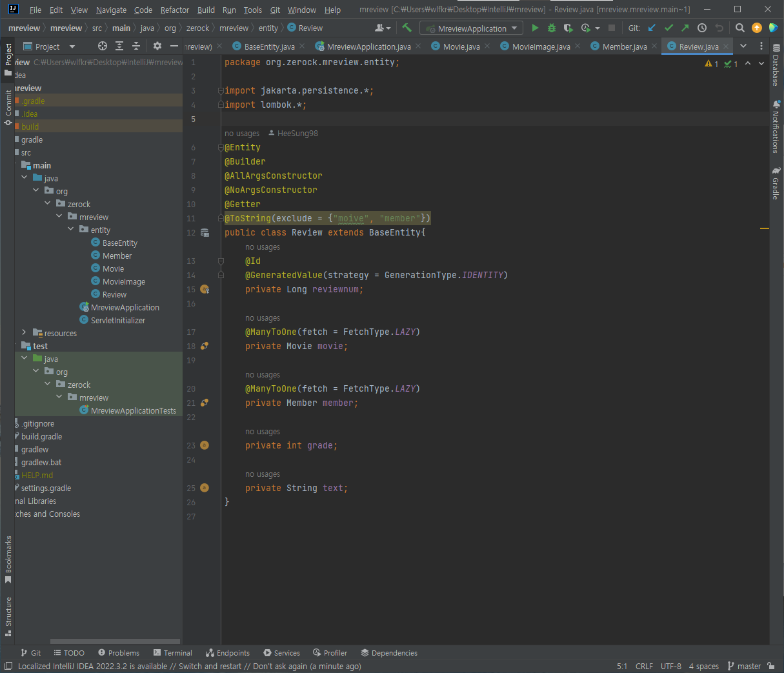Click the master Git branch widget

(744, 666)
